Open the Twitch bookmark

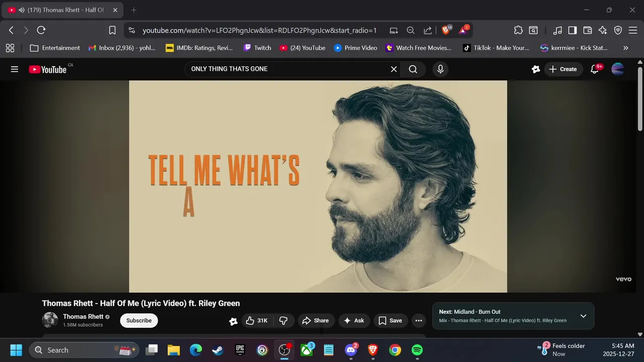pyautogui.click(x=257, y=48)
